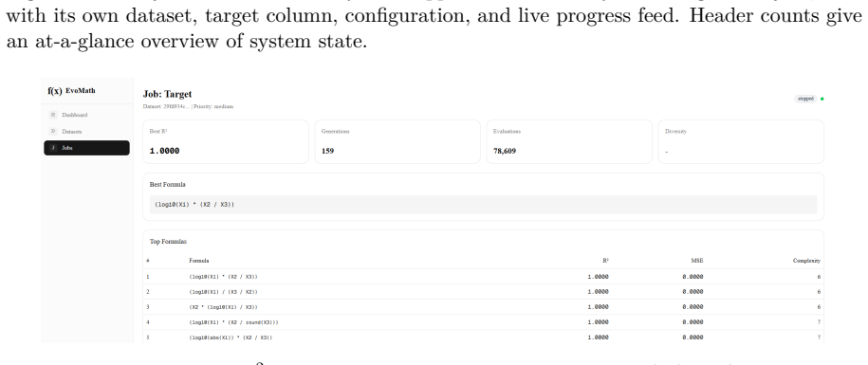Click the green status dot indicator
This screenshot has width=868, height=365.
(822, 99)
